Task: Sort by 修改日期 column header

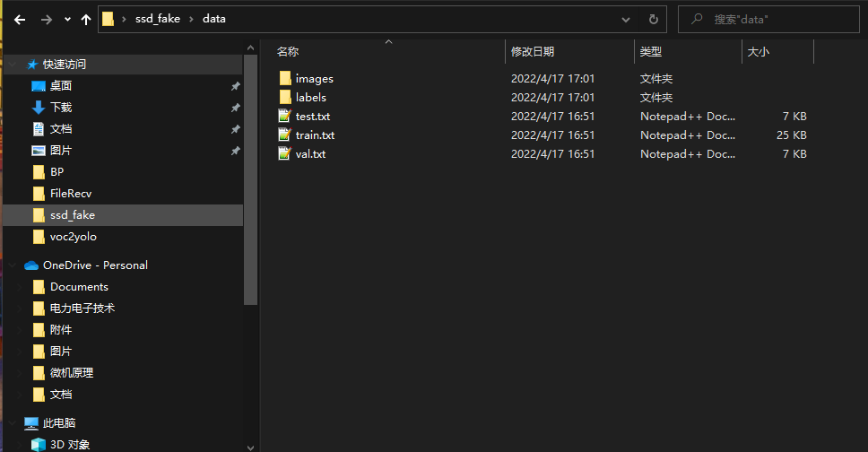Action: (533, 51)
